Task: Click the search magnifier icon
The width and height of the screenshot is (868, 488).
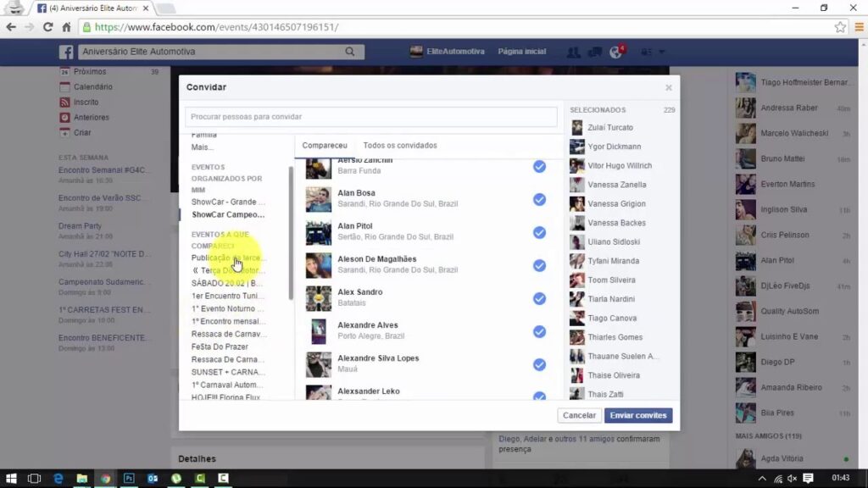Action: (350, 52)
